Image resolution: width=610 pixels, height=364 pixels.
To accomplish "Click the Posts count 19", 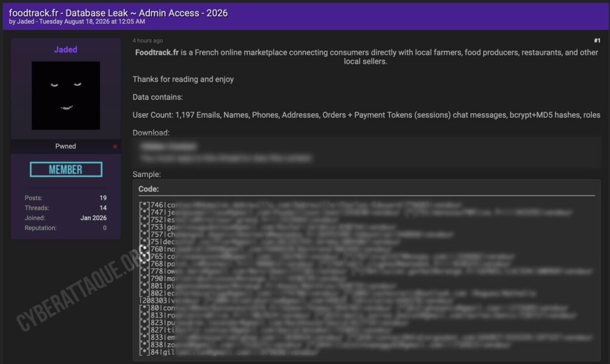I will point(102,198).
